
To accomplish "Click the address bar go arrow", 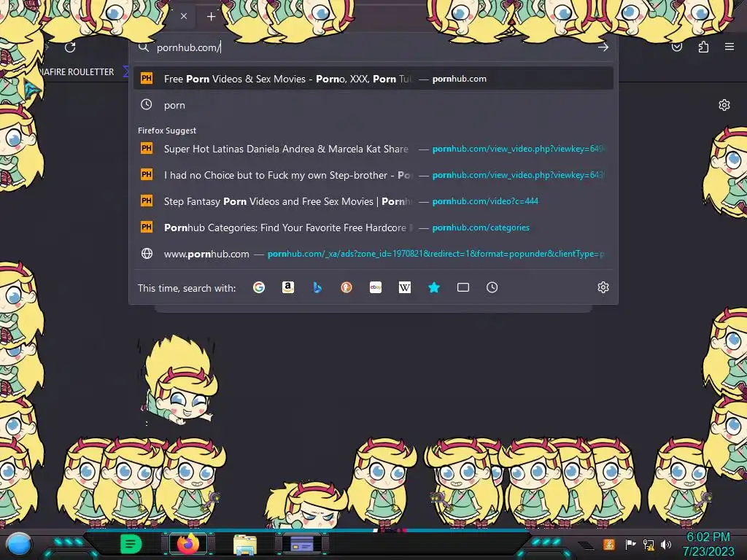I will tap(603, 47).
